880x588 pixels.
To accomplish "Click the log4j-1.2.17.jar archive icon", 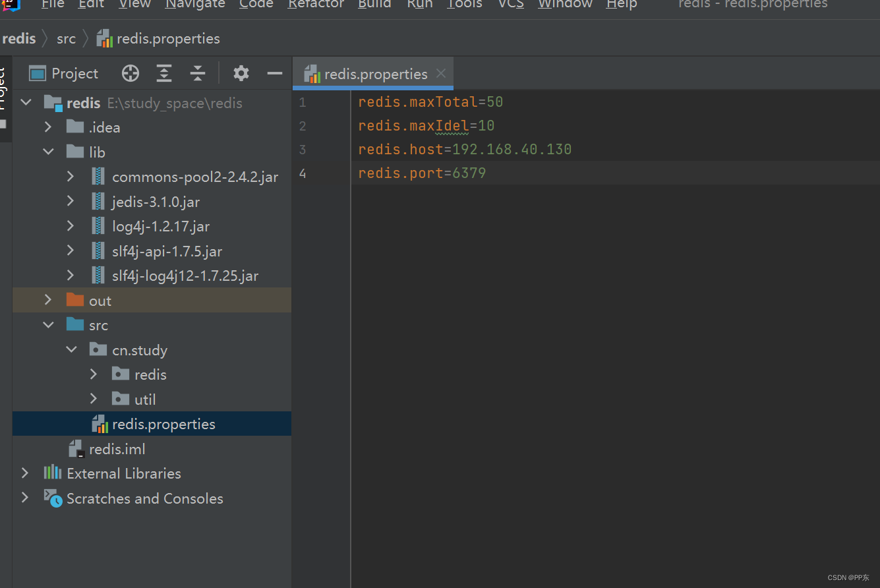I will coord(98,226).
